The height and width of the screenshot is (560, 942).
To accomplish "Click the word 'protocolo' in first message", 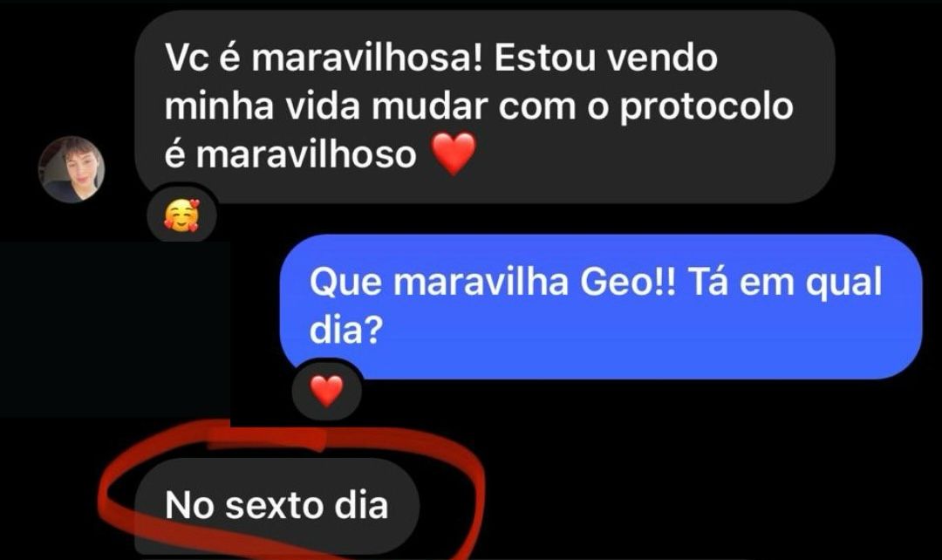I will [x=706, y=106].
